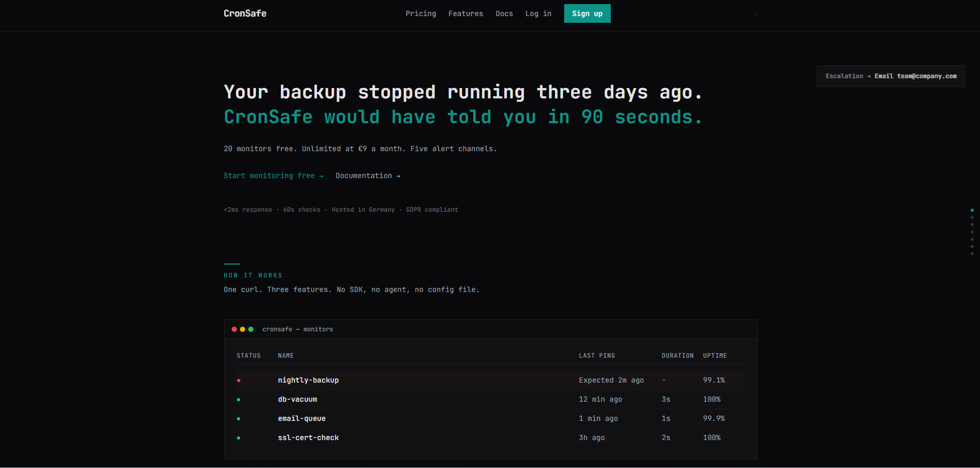Open the Documentation arrow link

[368, 176]
